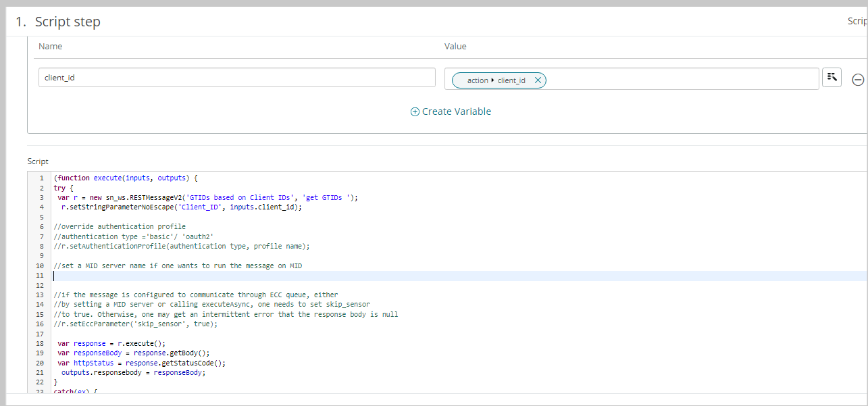Click the RESTMessageV2 code line
868x406 pixels.
click(x=207, y=197)
